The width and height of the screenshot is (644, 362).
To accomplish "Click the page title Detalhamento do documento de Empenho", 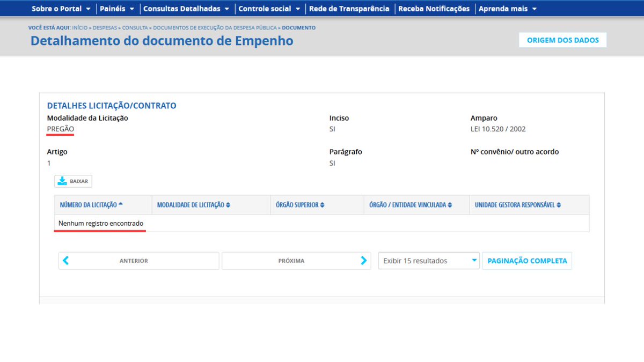I will pyautogui.click(x=162, y=41).
